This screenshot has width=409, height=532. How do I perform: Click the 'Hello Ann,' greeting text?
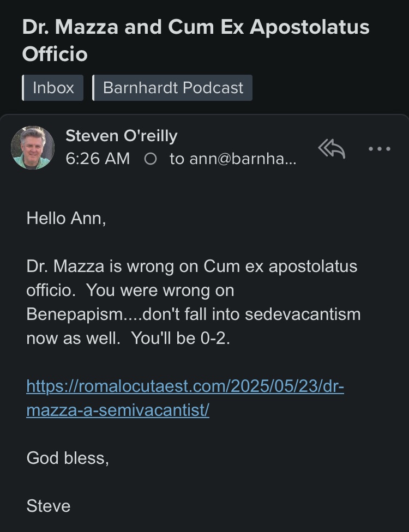pyautogui.click(x=66, y=218)
